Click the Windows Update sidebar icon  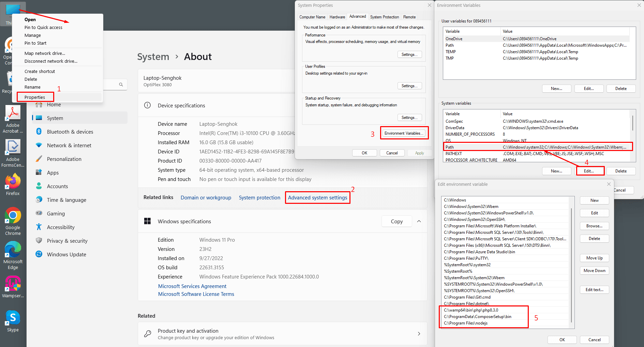(x=39, y=254)
